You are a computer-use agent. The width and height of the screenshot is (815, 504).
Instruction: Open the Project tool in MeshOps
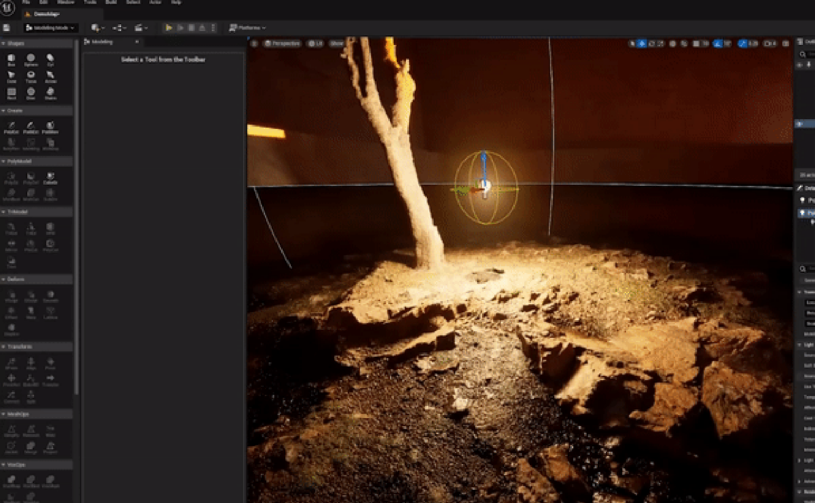click(x=51, y=448)
